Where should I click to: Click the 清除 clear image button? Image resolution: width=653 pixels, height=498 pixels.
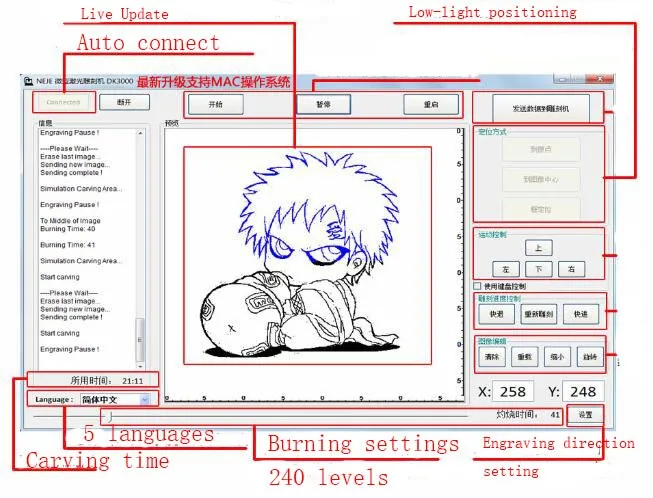point(492,357)
